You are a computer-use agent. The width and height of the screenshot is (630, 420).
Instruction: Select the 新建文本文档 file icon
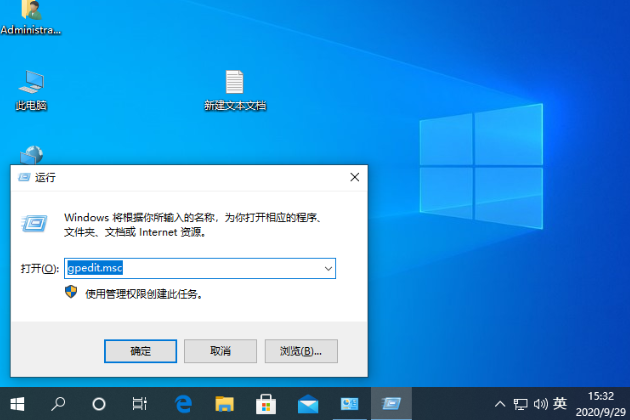click(x=235, y=90)
